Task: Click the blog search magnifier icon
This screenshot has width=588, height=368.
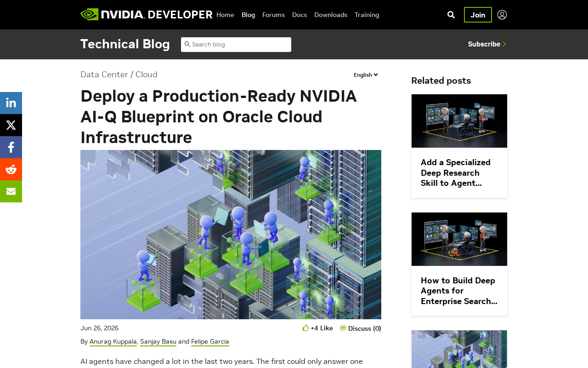Action: coord(187,44)
